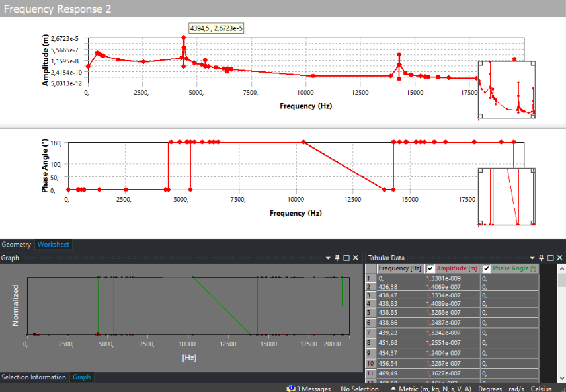Click the Degrees angle unit in status bar
Screen dimensions: 566x392
(x=490, y=389)
